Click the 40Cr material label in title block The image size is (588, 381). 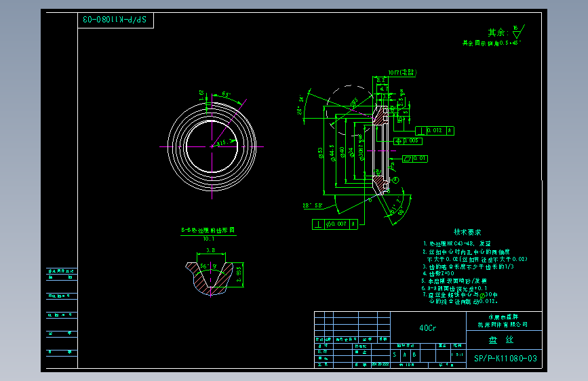coord(427,328)
